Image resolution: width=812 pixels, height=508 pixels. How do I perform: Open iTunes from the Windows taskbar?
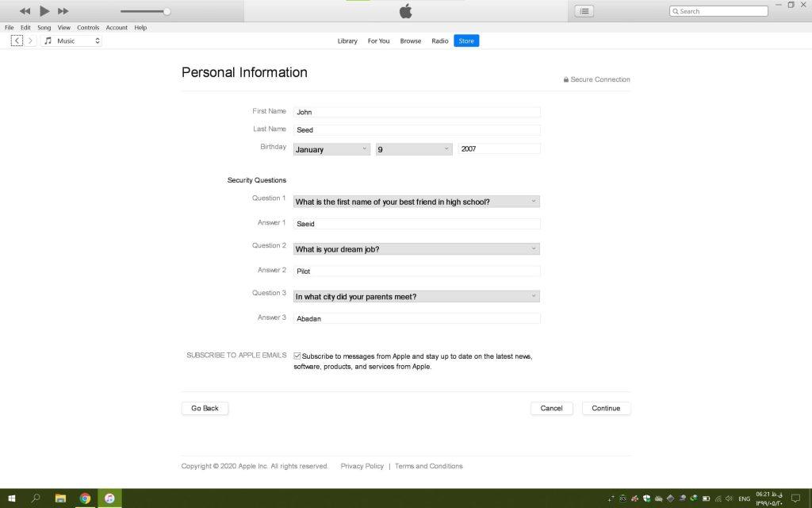109,498
